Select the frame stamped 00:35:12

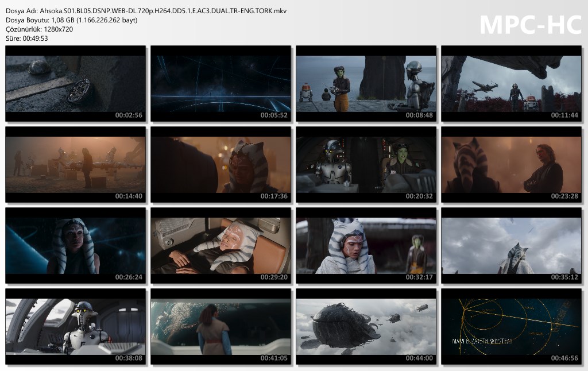[511, 246]
